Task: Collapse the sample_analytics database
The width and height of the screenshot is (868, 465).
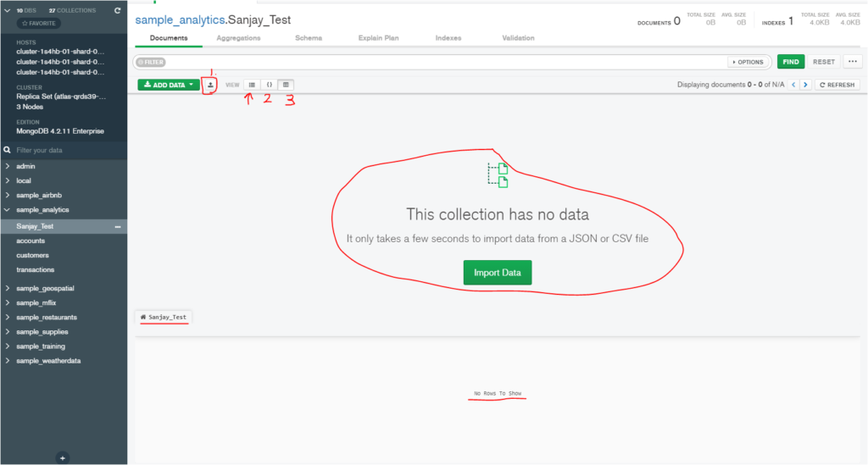Action: pos(7,209)
